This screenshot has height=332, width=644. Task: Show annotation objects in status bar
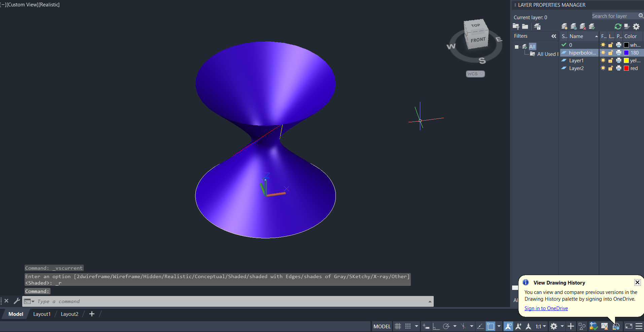click(508, 326)
